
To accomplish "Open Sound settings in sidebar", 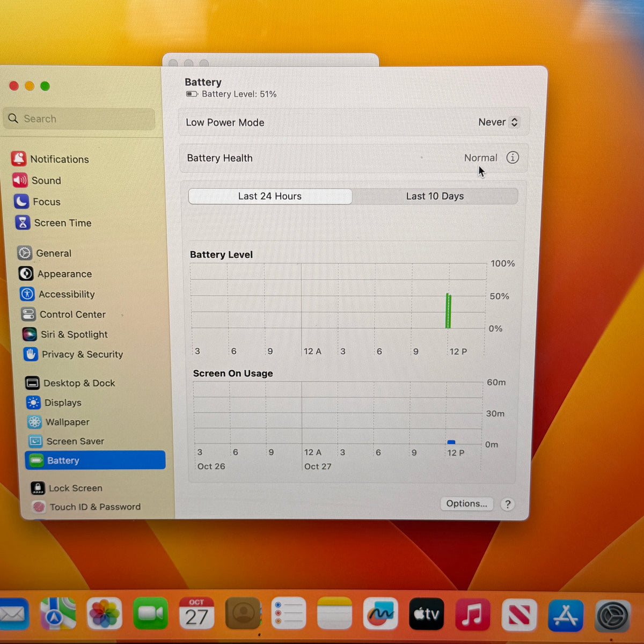I will point(36,180).
